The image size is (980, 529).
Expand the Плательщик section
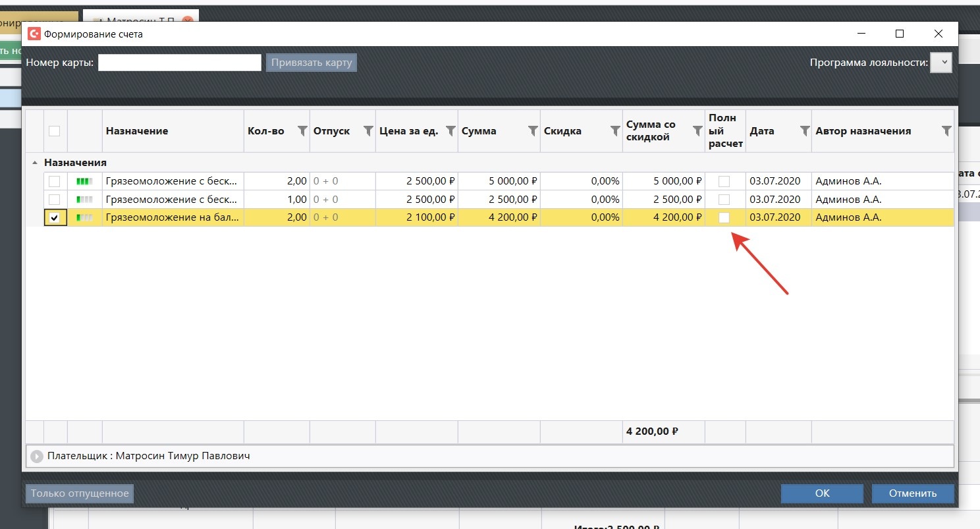tap(37, 456)
